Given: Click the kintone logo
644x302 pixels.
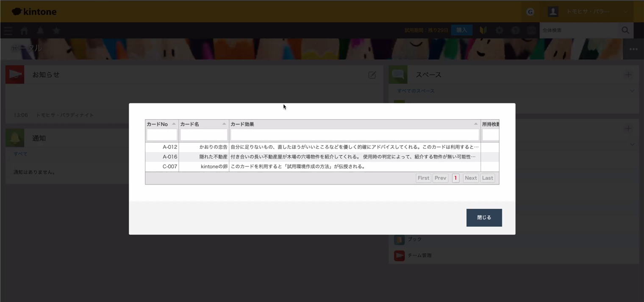Looking at the screenshot, I should pyautogui.click(x=34, y=11).
